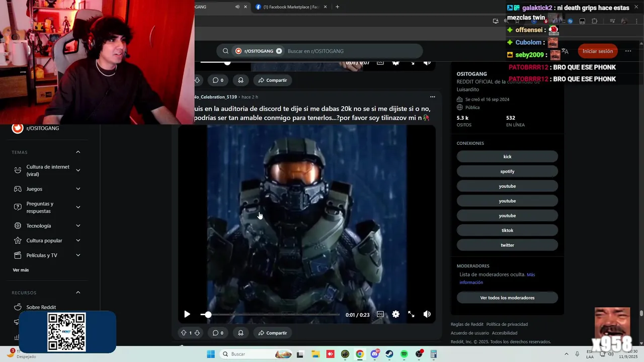Open the No_Celebration_5139 post options menu
Screen dimensions: 644x362
(432, 97)
